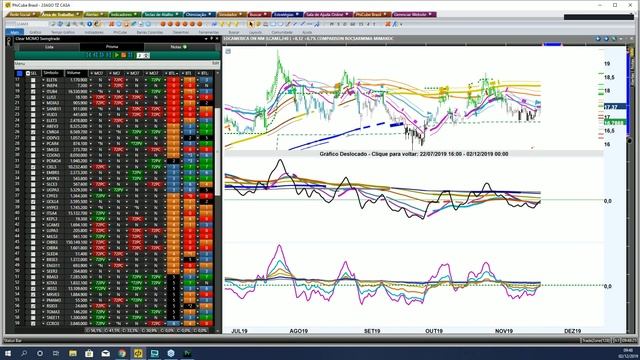Toggle checkbox for CMIG4 row

point(33,132)
